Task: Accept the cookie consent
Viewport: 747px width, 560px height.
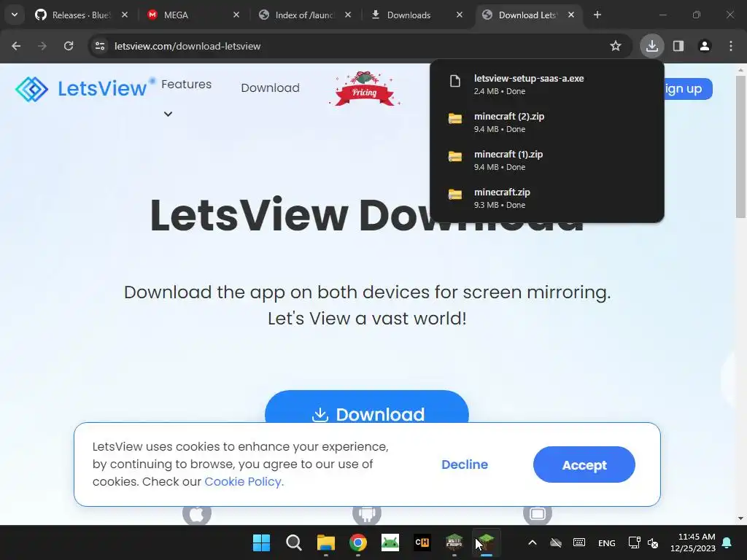Action: click(x=584, y=464)
